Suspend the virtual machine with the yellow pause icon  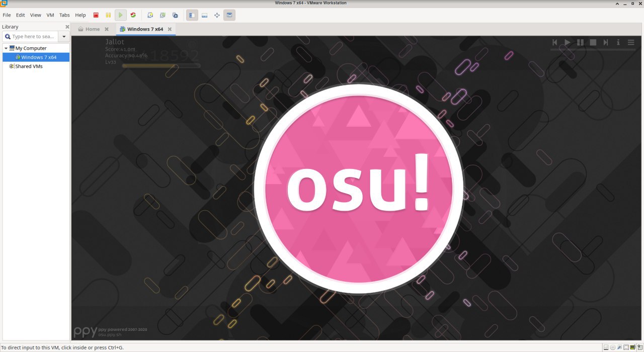pos(108,15)
